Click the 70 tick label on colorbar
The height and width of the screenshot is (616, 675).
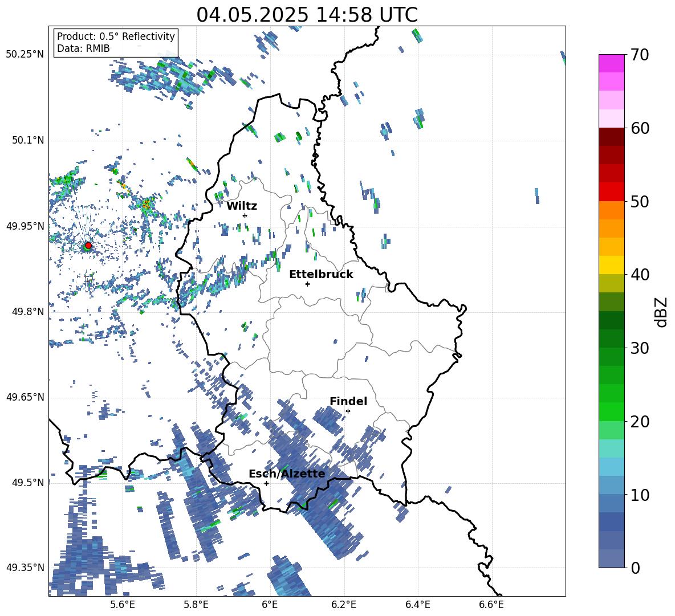640,55
